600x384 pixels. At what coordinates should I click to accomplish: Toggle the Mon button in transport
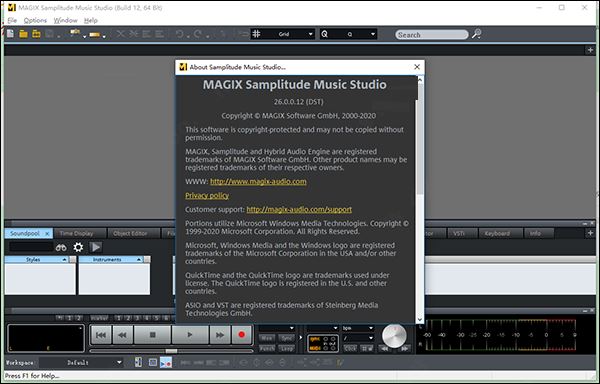coord(267,338)
